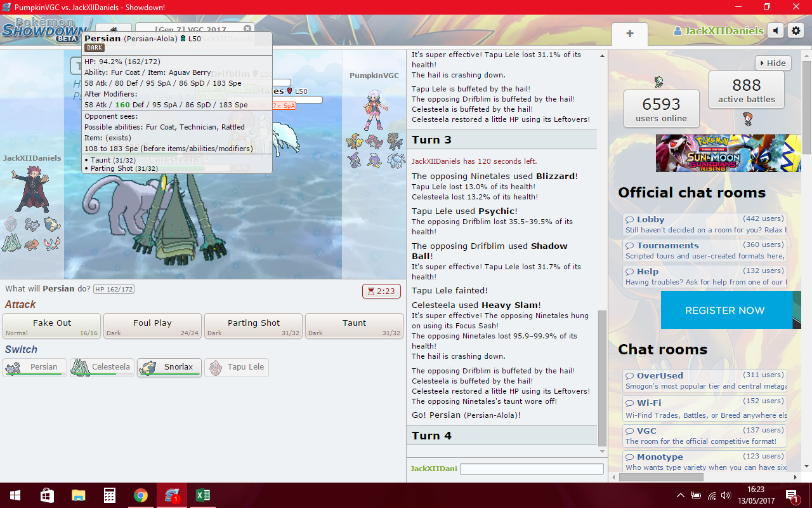Select the Fake Out move
The image size is (812, 508).
coord(52,326)
